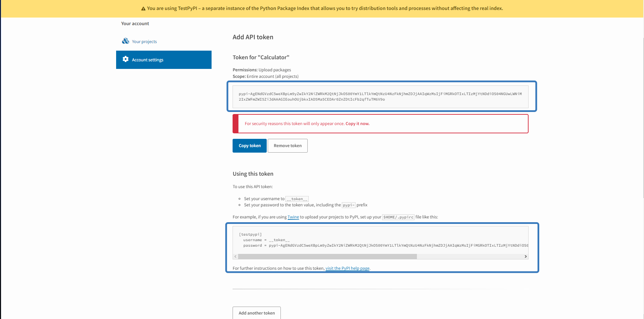644x319 pixels.
Task: Click the Your projects cubes icon
Action: click(125, 41)
